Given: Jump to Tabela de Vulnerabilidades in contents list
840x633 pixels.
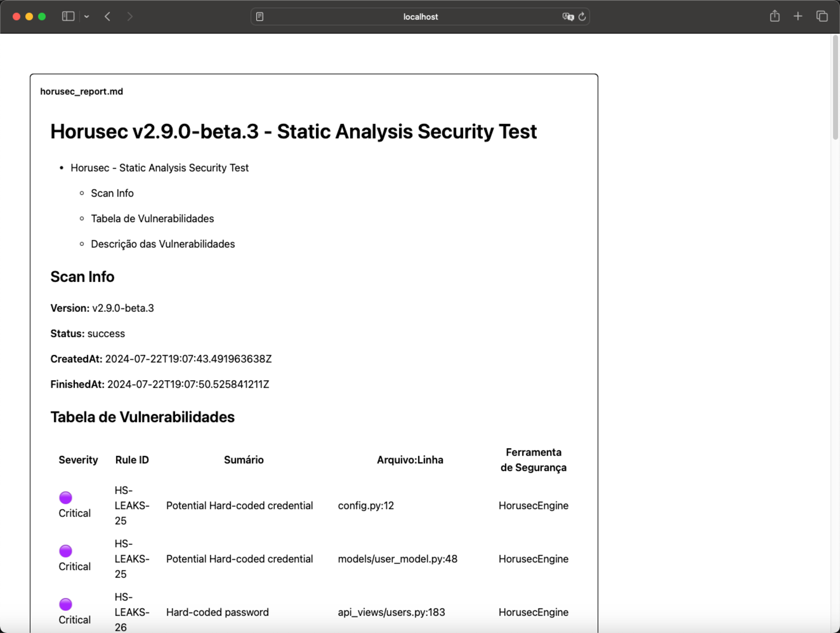Looking at the screenshot, I should (152, 219).
